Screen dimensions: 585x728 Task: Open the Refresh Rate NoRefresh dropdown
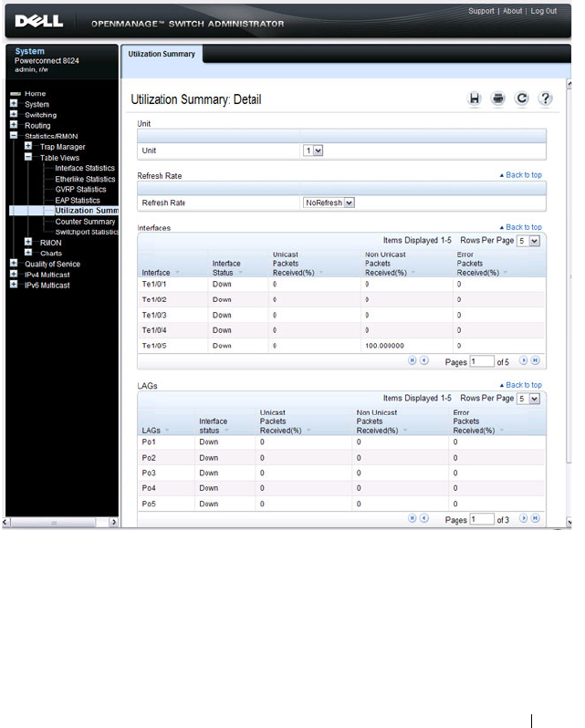(x=329, y=203)
